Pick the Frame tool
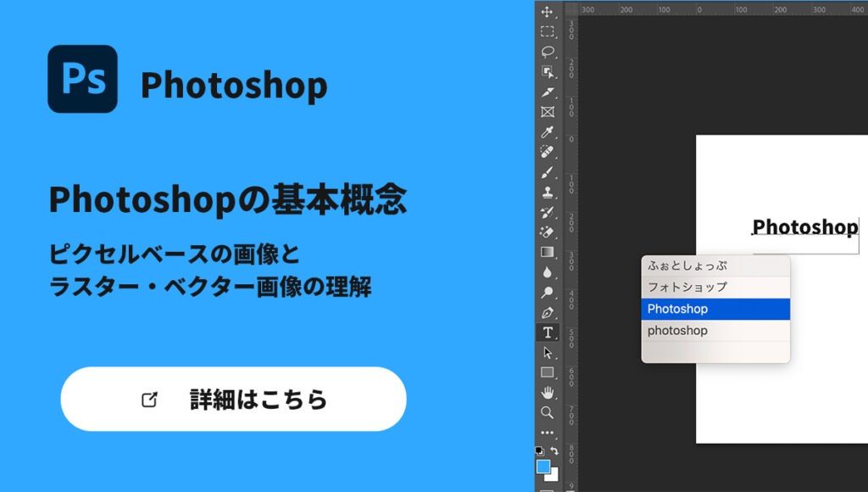Image resolution: width=868 pixels, height=492 pixels. 548,112
